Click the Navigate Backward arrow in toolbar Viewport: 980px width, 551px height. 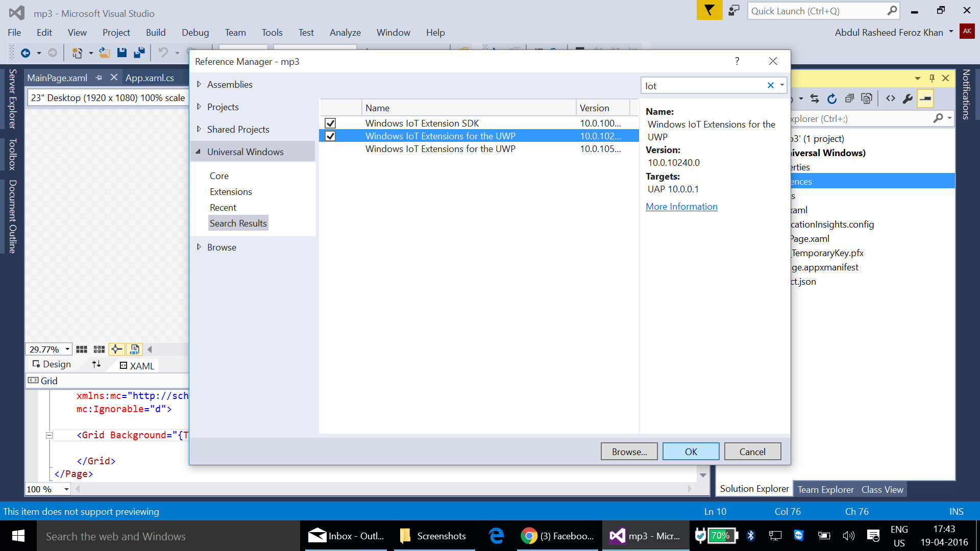(26, 53)
